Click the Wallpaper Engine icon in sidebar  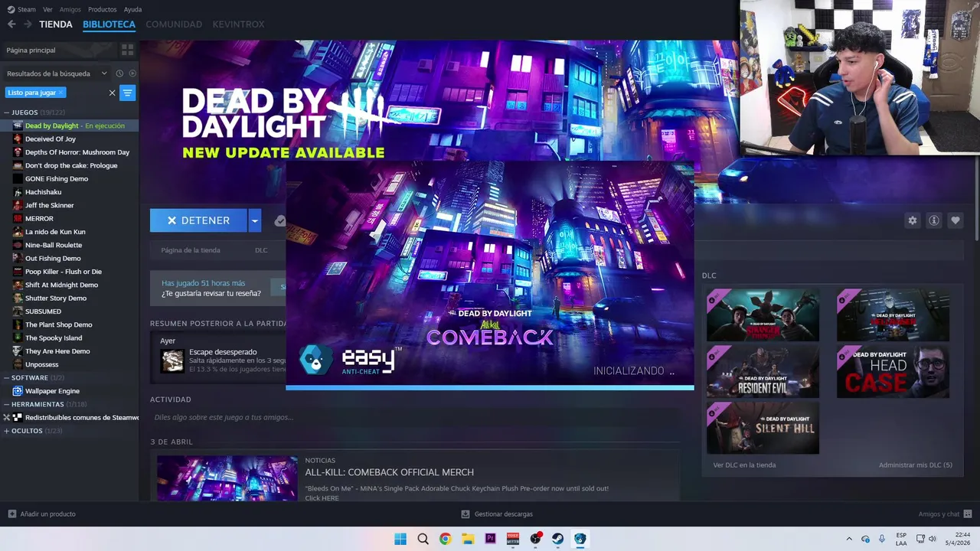(x=18, y=391)
